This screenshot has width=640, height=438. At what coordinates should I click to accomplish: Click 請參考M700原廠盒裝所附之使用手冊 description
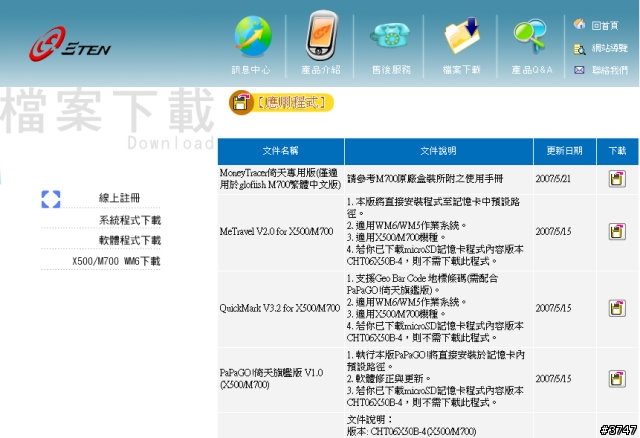(425, 179)
